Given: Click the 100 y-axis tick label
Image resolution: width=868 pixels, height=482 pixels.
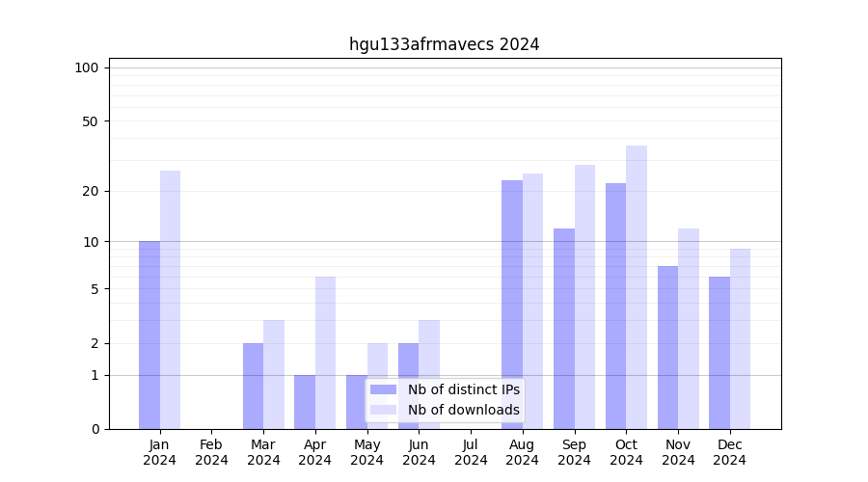Looking at the screenshot, I should [87, 67].
